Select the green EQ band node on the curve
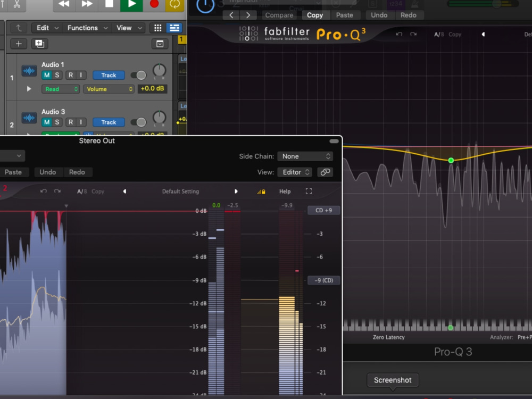Image resolution: width=532 pixels, height=399 pixels. [451, 160]
